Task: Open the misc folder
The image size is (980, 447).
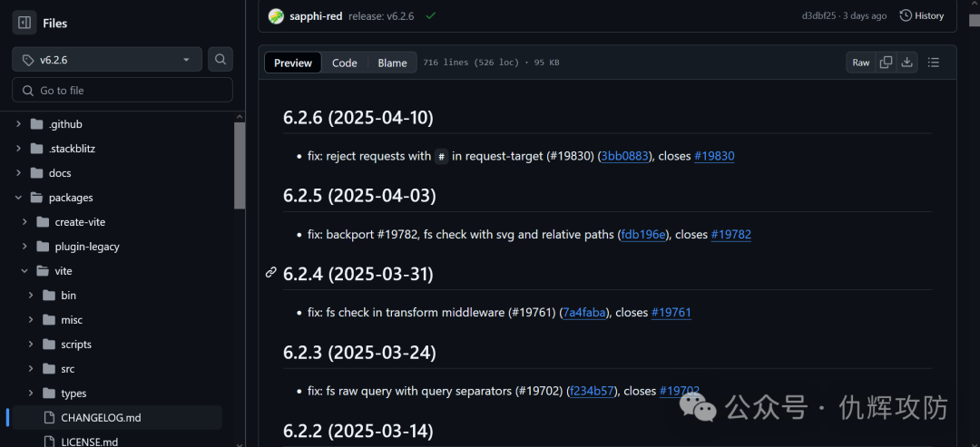Action: click(x=72, y=320)
